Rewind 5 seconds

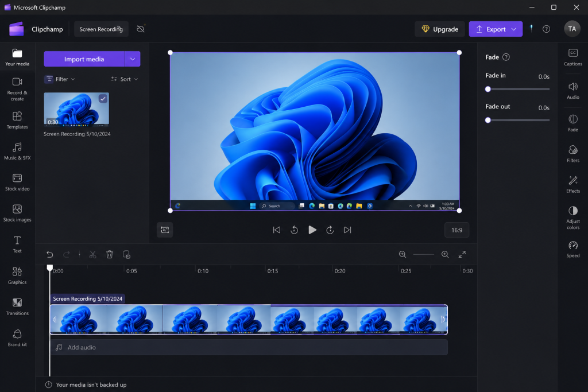click(x=295, y=230)
